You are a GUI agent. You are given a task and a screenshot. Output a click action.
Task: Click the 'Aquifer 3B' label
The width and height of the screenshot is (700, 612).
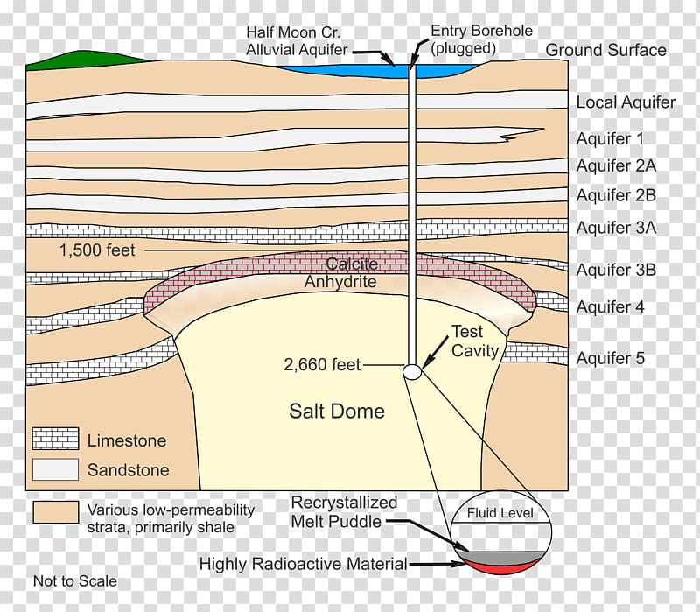[616, 270]
